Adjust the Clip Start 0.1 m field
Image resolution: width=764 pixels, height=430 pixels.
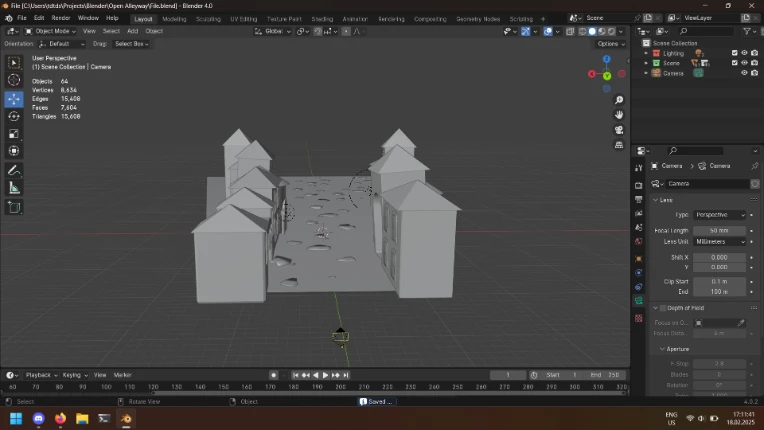[720, 281]
